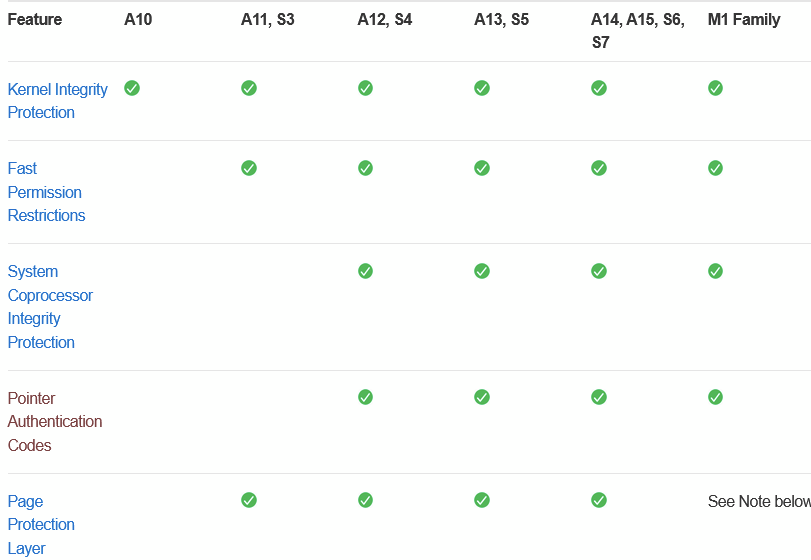Click the A14, A15, S6, S7 column header
Viewport: 811px width, 560px height.
point(638,31)
